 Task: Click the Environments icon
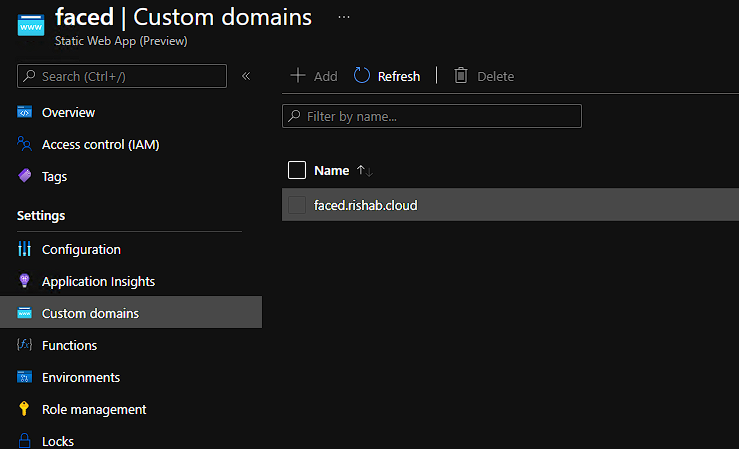pos(25,377)
